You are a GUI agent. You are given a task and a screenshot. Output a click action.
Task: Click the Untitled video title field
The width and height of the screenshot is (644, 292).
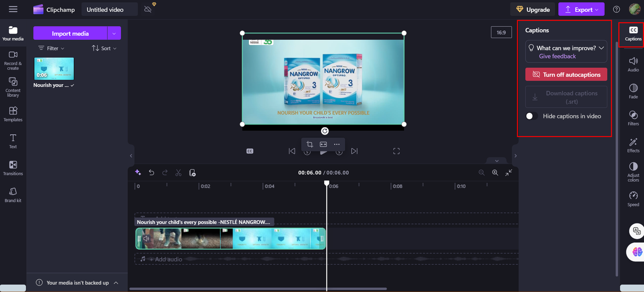coord(110,10)
